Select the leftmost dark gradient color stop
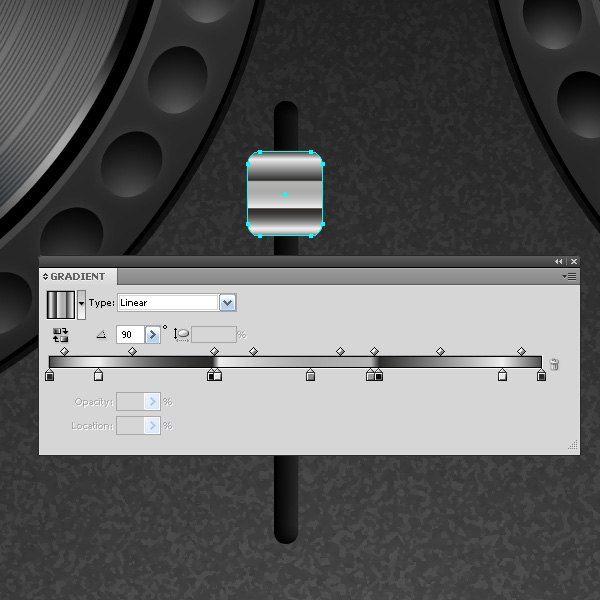Image resolution: width=600 pixels, height=600 pixels. (49, 375)
